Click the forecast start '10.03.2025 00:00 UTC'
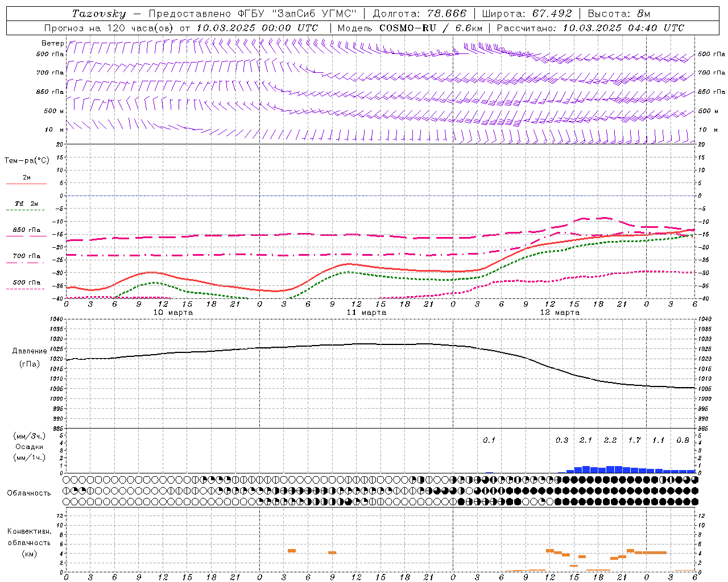 click(257, 28)
